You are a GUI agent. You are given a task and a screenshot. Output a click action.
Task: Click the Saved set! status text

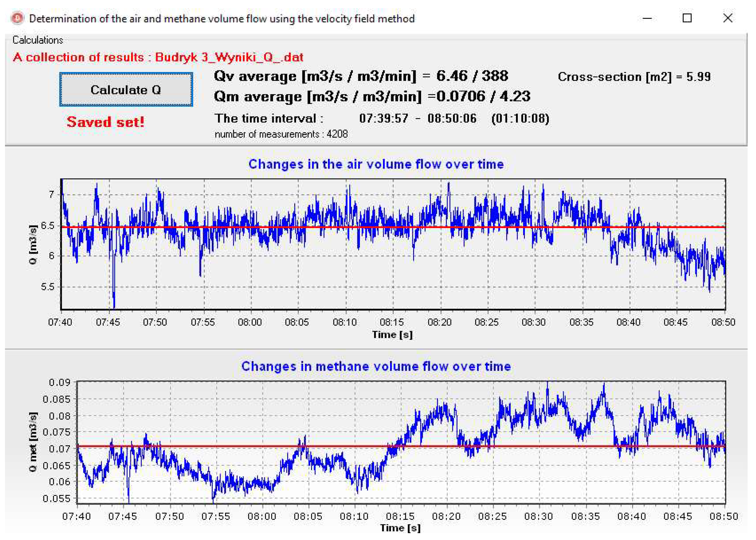click(x=105, y=122)
